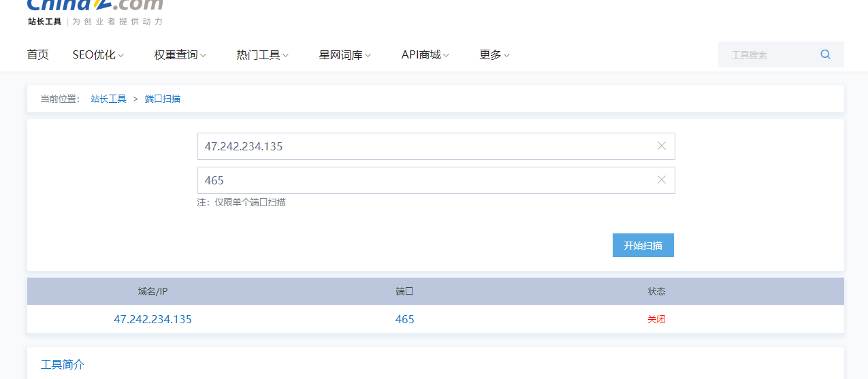Viewport: 868px width, 379px height.
Task: Click the ChinaZ.com logo
Action: point(95,5)
